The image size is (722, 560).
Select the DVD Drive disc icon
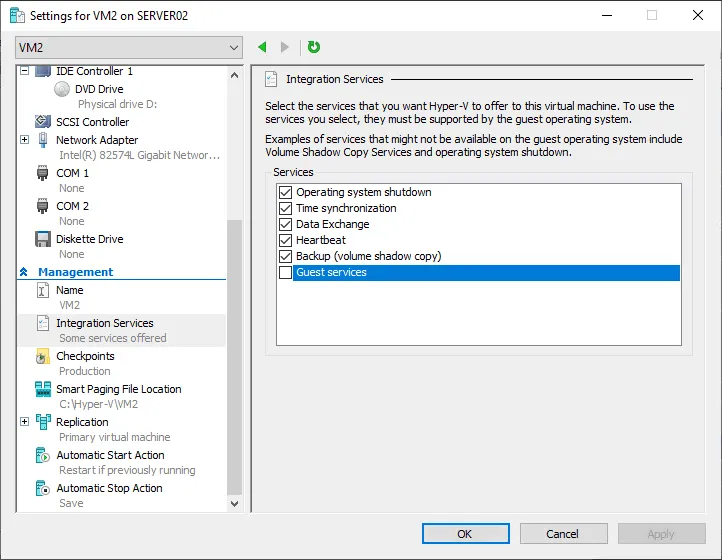coord(63,89)
